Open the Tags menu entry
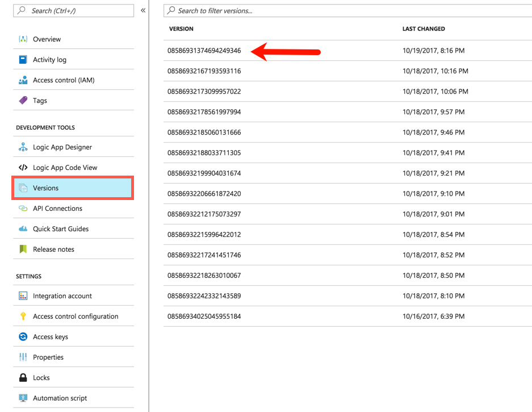 tap(73, 101)
